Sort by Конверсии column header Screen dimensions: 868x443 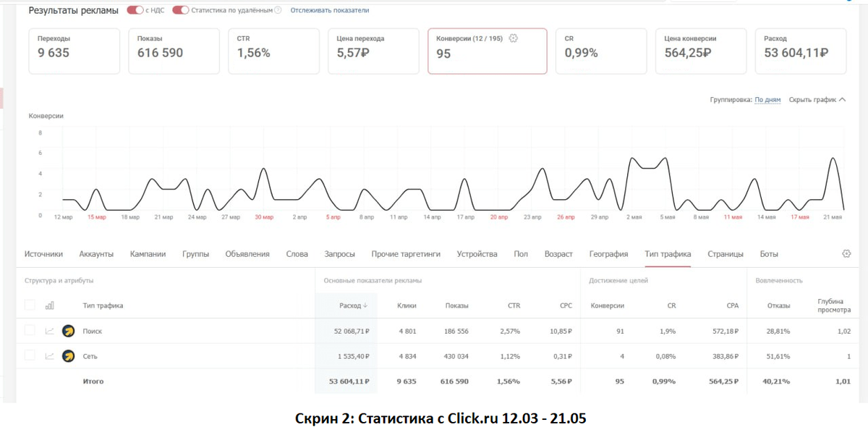tap(608, 305)
